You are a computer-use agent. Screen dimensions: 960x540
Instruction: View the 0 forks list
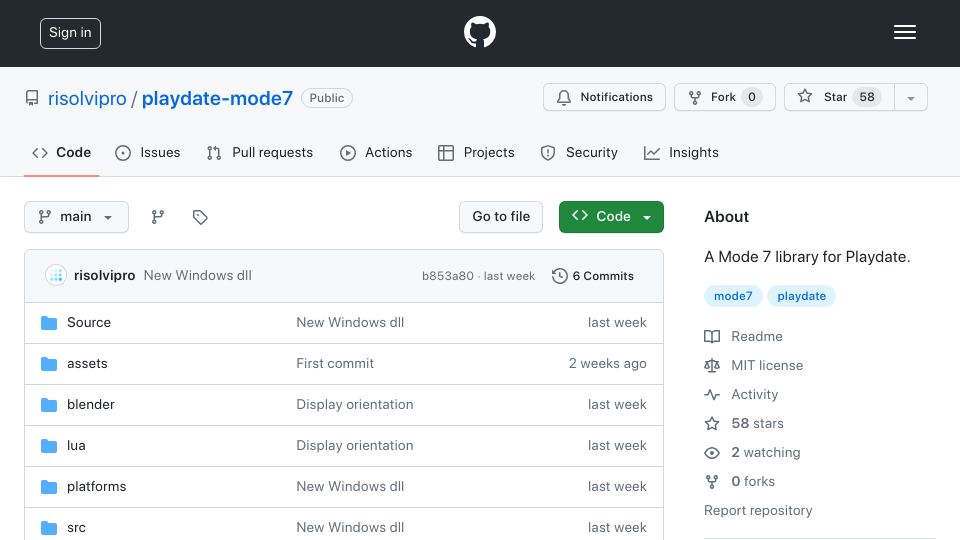click(x=753, y=482)
